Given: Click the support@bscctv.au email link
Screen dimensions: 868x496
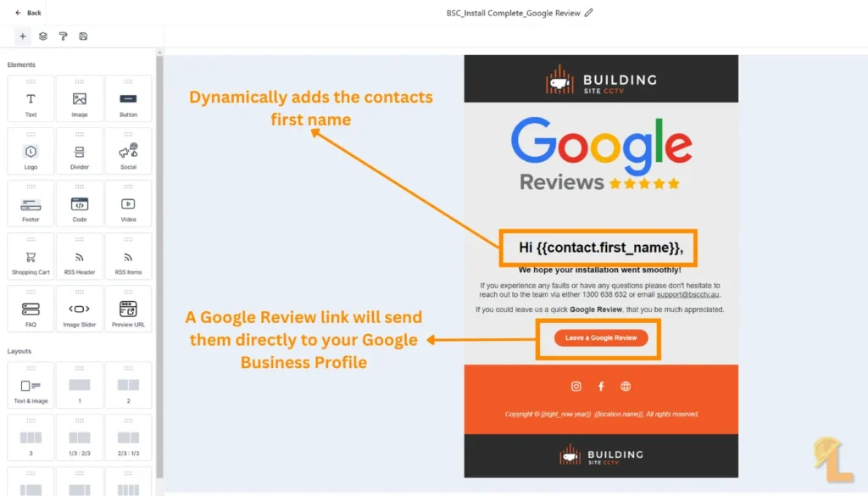Looking at the screenshot, I should pyautogui.click(x=687, y=294).
